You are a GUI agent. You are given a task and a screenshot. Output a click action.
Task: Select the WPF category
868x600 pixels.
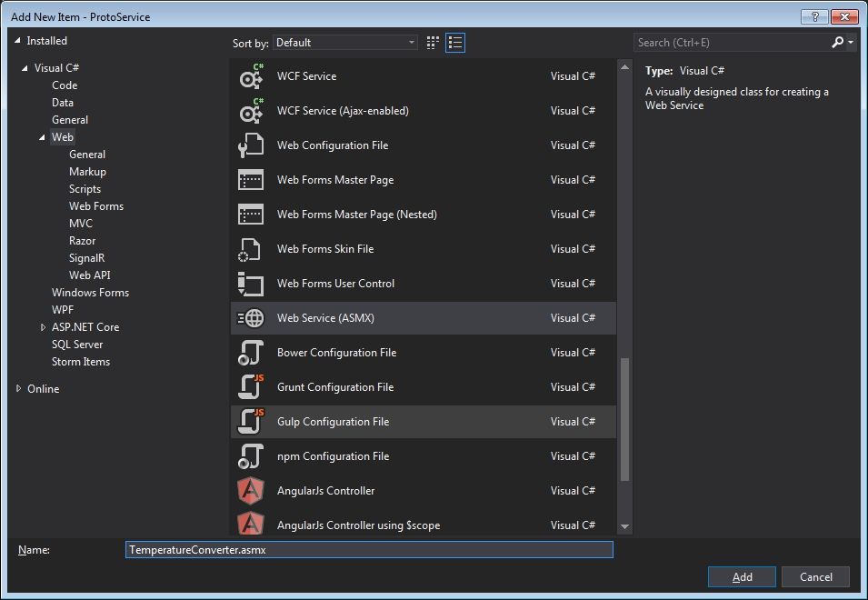(x=63, y=310)
